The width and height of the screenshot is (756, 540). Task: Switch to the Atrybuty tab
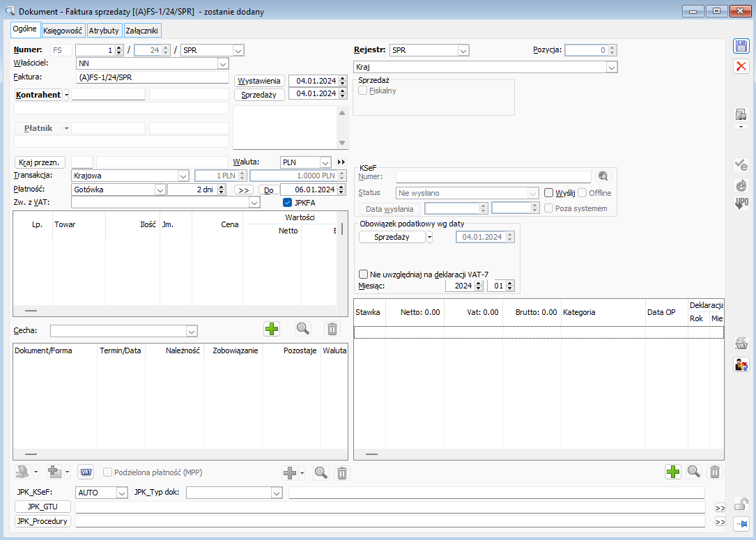[104, 31]
